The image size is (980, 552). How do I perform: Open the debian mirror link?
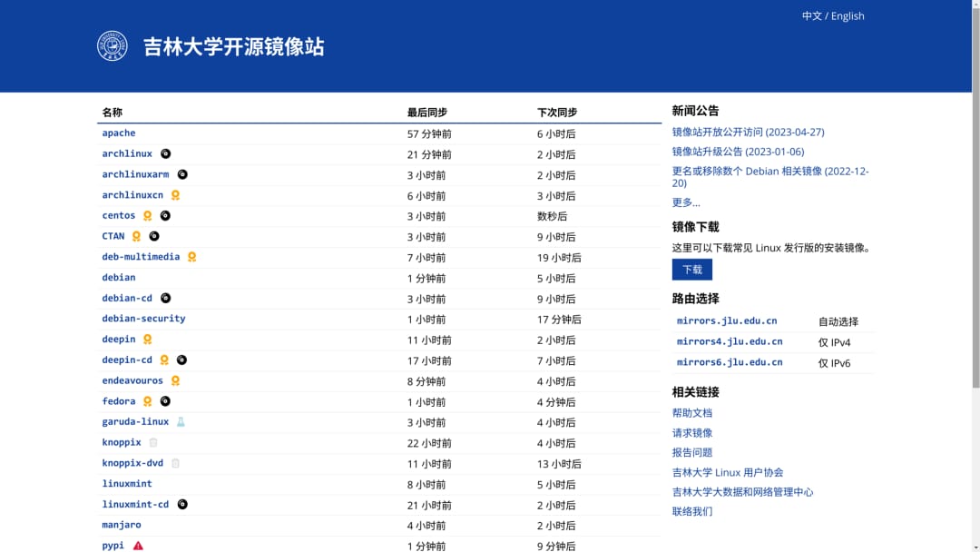pyautogui.click(x=119, y=278)
